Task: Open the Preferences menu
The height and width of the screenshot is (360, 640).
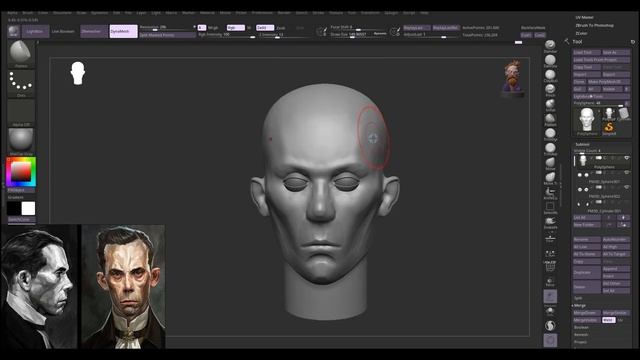Action: [x=262, y=13]
